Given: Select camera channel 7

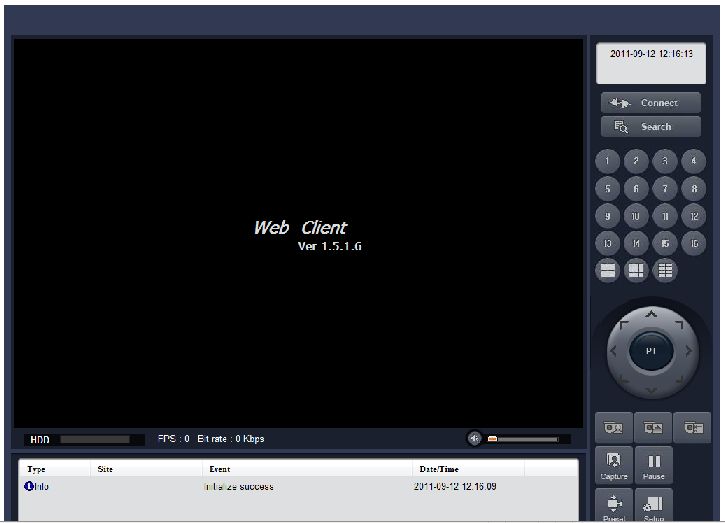Looking at the screenshot, I should 665,189.
